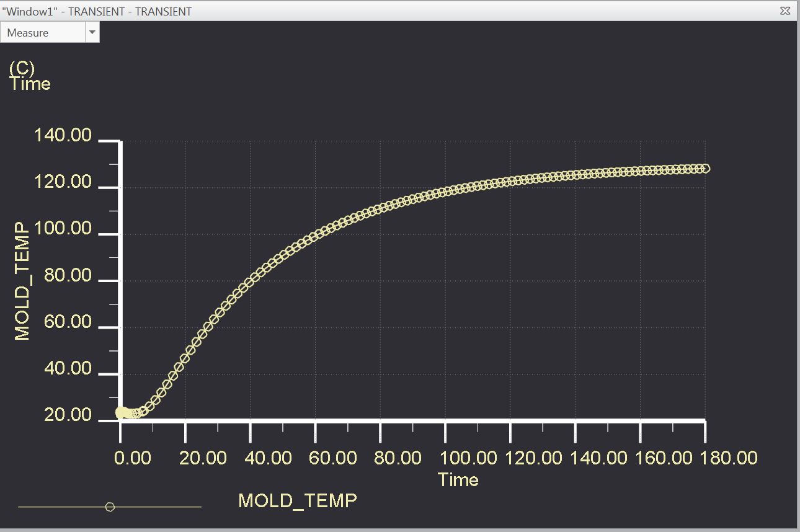Click the Time axis label below the plot
The image size is (800, 532).
[458, 479]
